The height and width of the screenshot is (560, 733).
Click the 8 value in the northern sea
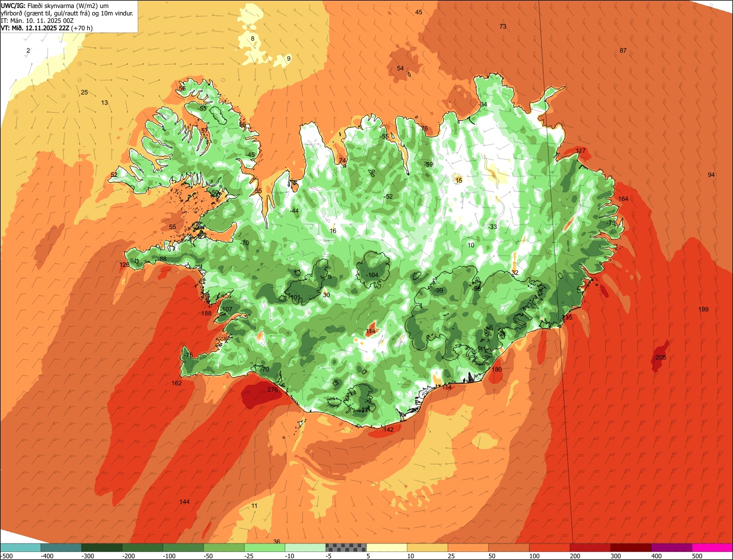click(x=253, y=38)
